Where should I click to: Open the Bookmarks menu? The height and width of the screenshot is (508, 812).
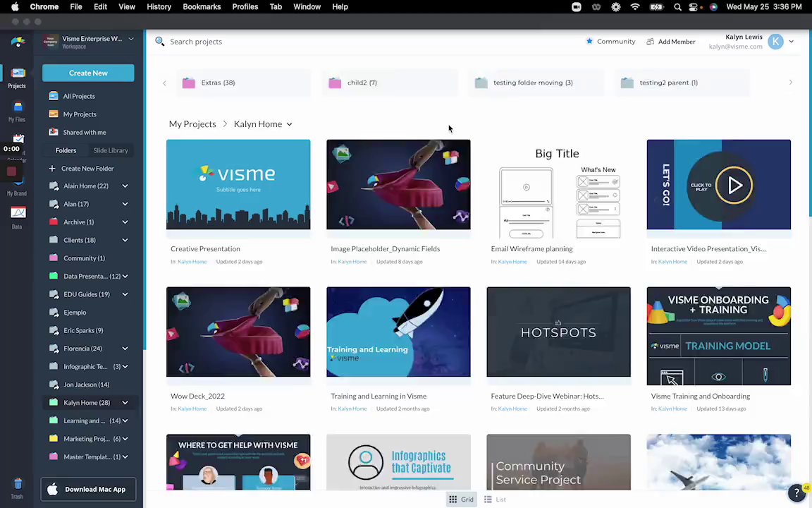[x=202, y=7]
